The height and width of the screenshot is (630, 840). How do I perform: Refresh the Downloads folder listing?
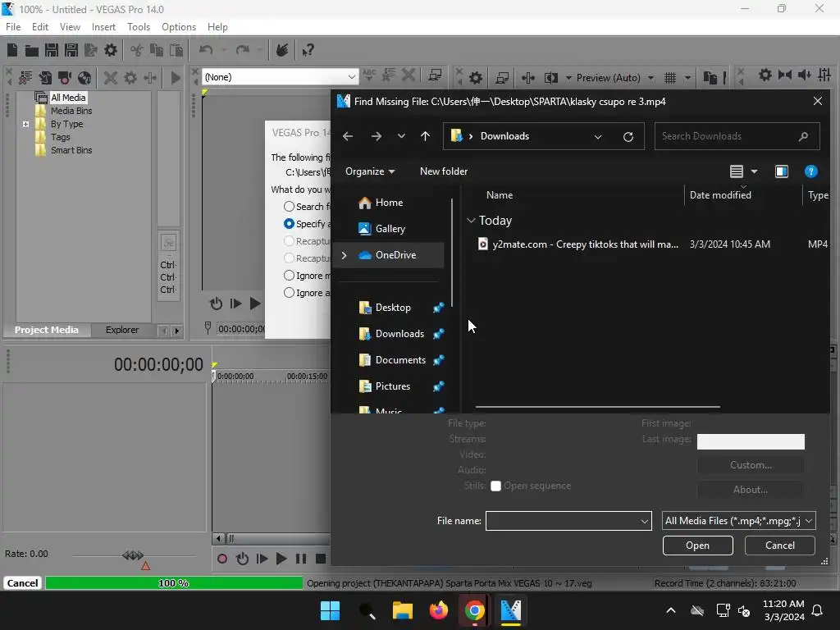tap(628, 137)
